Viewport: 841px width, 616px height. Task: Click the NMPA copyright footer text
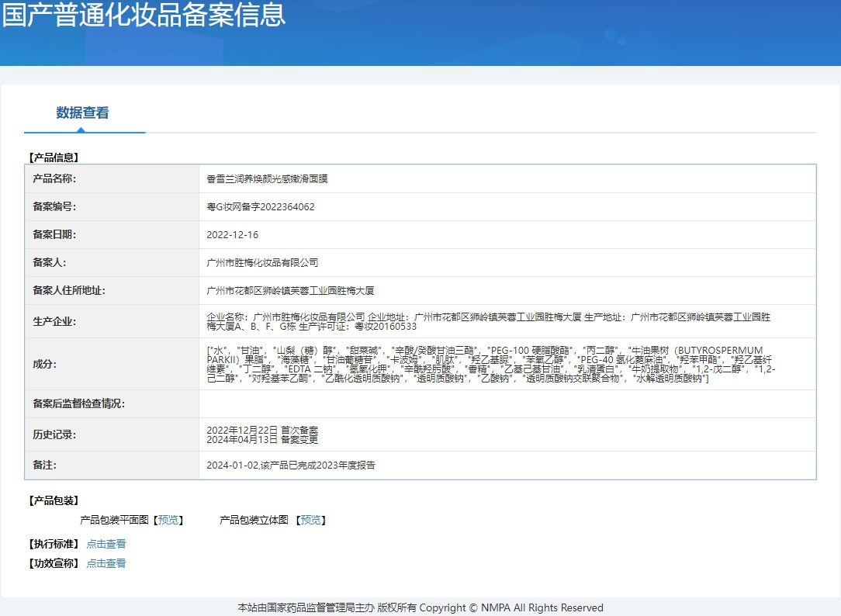420,608
